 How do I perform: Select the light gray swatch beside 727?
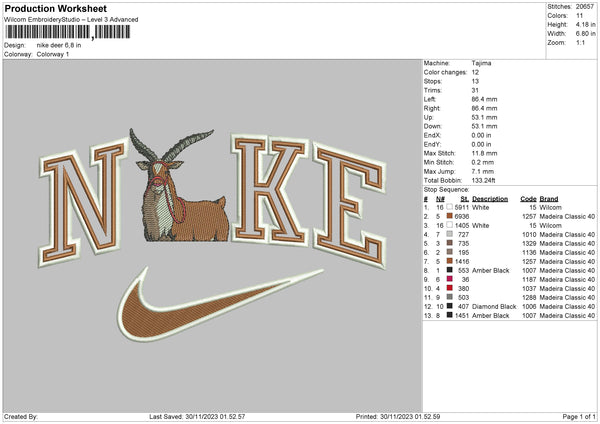[449, 234]
